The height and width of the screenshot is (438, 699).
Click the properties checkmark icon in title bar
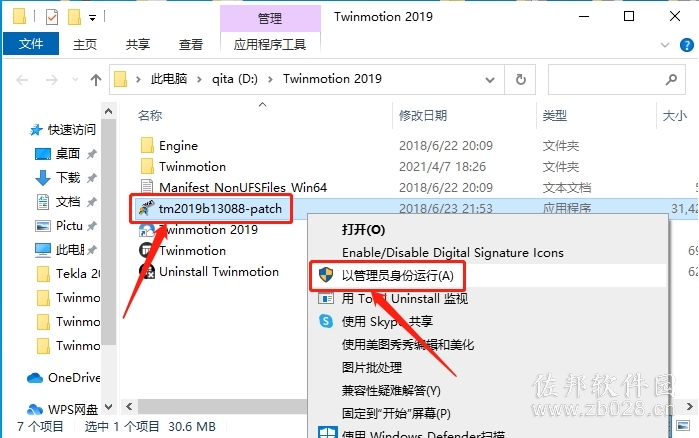pos(52,17)
